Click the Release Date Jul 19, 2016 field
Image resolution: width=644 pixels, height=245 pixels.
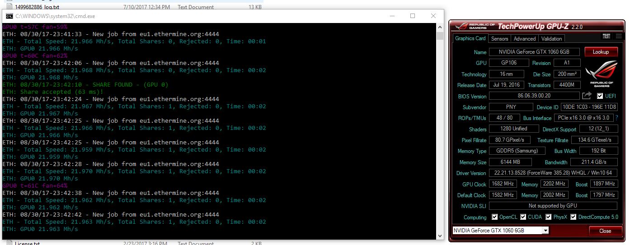(x=507, y=85)
